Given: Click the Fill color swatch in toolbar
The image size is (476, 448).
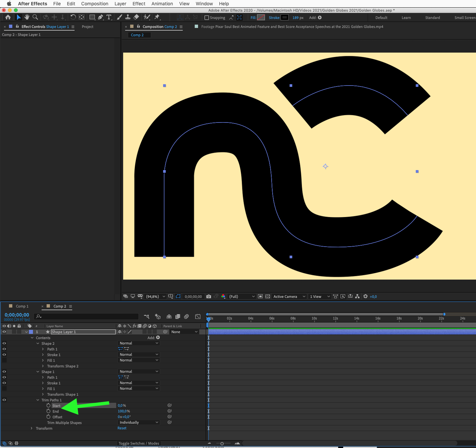Looking at the screenshot, I should (261, 17).
